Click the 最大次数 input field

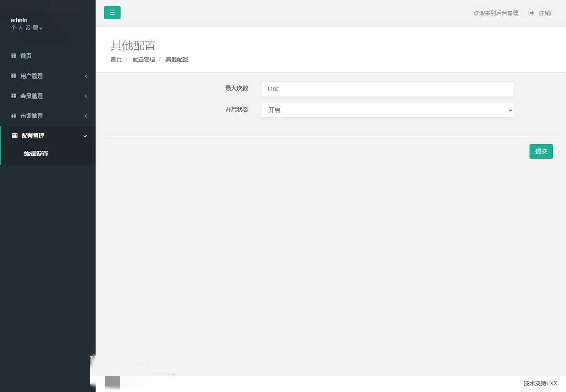(x=387, y=89)
